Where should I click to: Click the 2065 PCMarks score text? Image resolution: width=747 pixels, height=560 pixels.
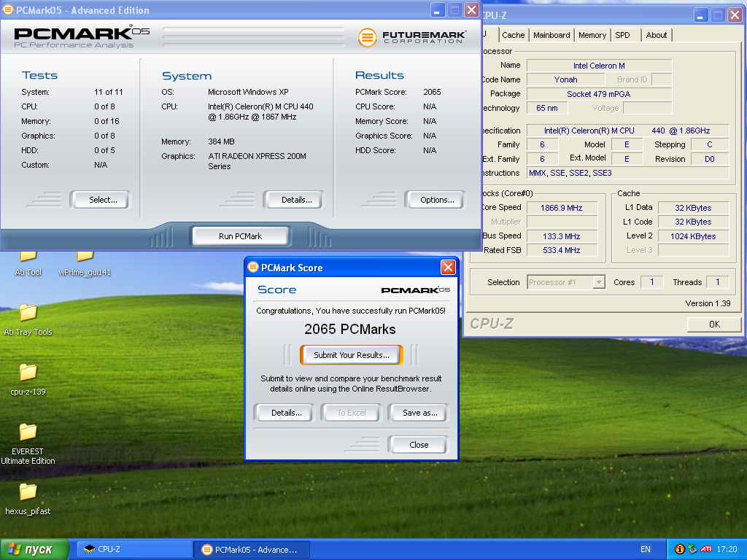coord(350,329)
